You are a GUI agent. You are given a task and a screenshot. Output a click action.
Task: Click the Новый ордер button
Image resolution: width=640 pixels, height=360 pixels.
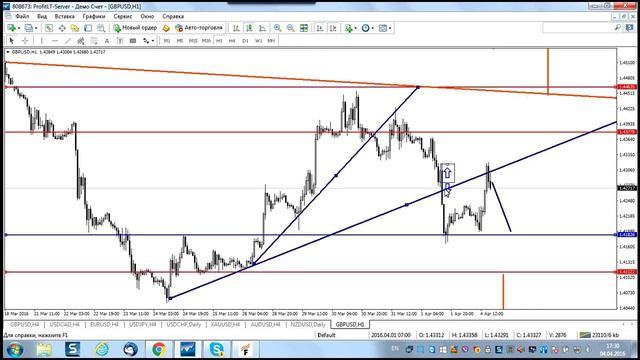pos(135,28)
